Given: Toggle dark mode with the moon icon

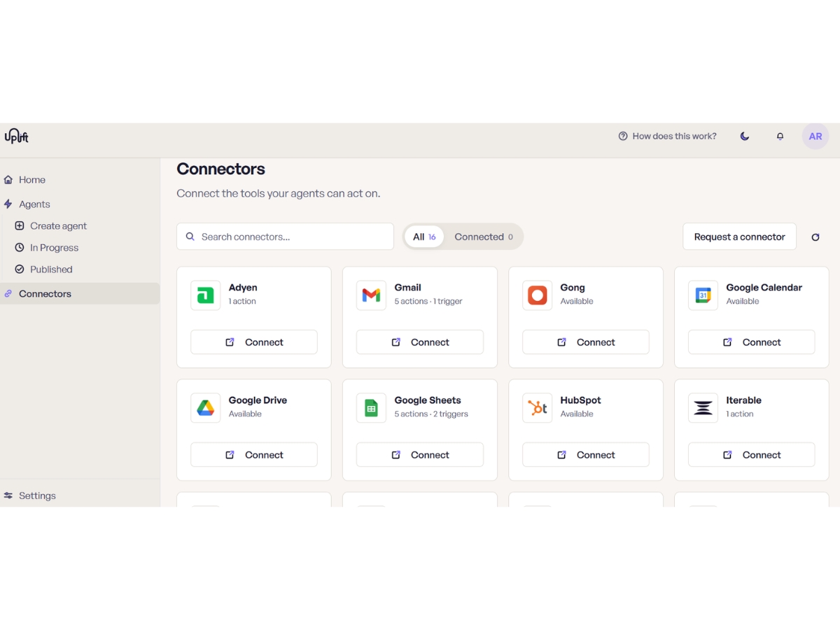Looking at the screenshot, I should [x=745, y=136].
